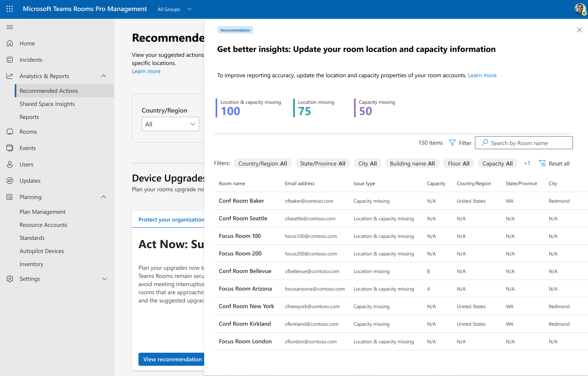This screenshot has height=376, width=588.
Task: Click the Analytics & Reports chart icon
Action: [x=10, y=76]
